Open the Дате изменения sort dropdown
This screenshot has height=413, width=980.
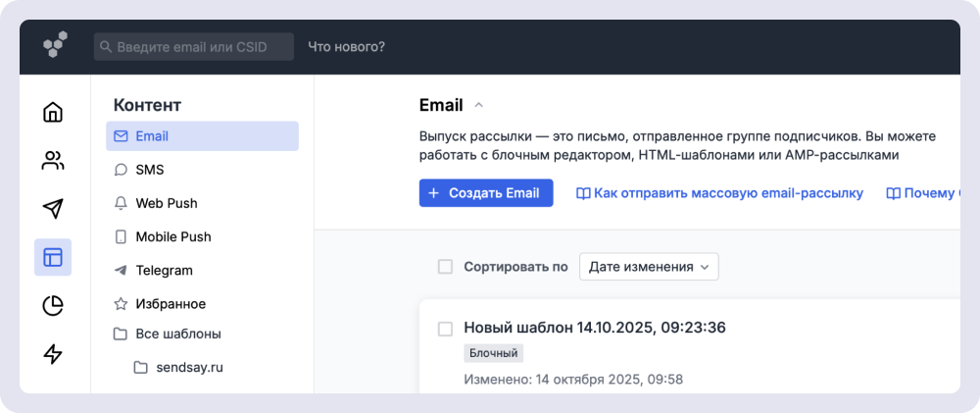tap(649, 267)
